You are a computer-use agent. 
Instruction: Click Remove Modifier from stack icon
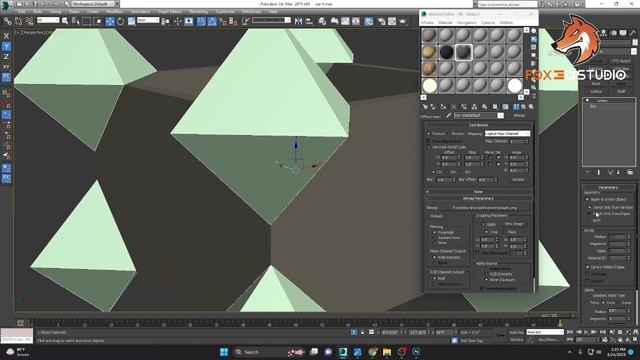tap(618, 172)
